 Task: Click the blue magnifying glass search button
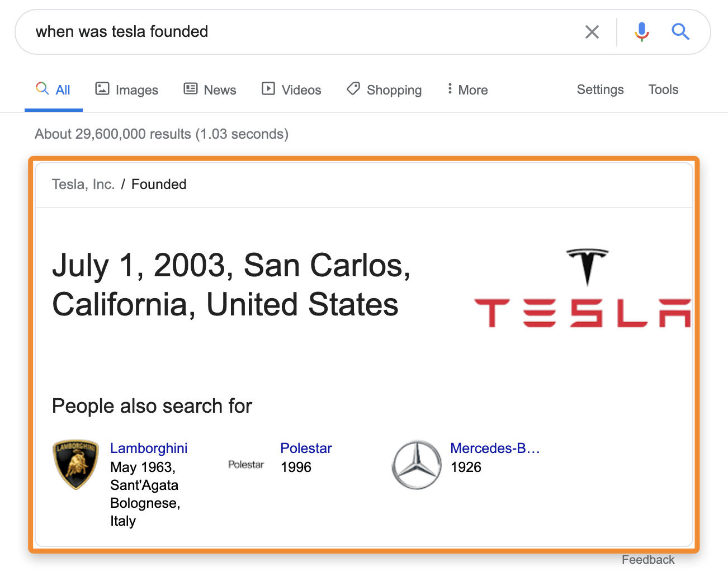680,32
